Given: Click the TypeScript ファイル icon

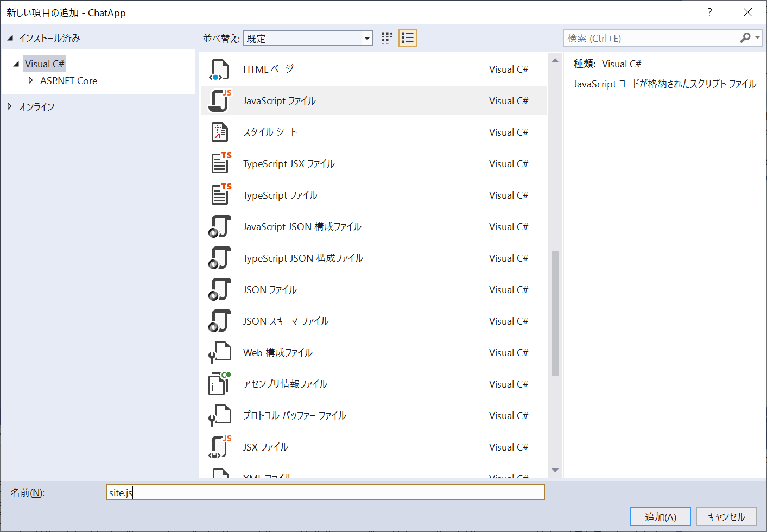Looking at the screenshot, I should (x=221, y=194).
